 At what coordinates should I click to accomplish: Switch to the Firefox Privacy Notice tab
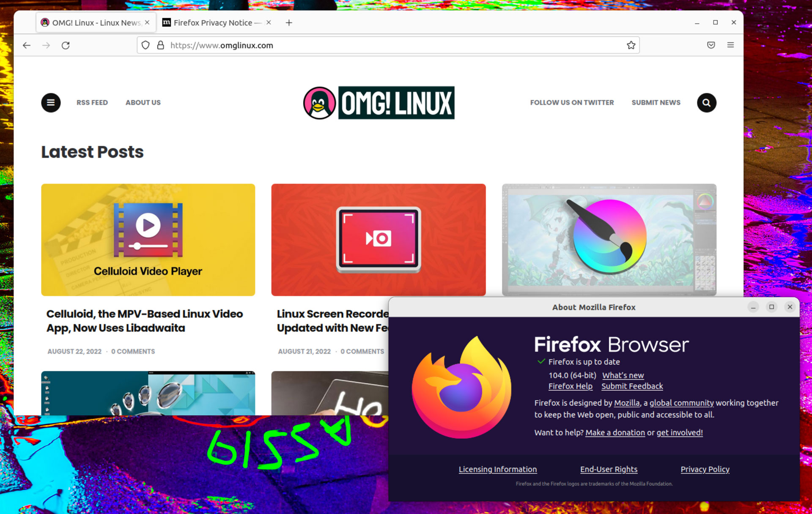tap(217, 23)
